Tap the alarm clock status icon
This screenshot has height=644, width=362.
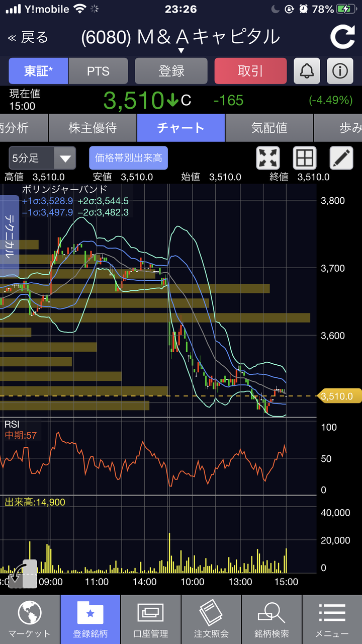303,9
